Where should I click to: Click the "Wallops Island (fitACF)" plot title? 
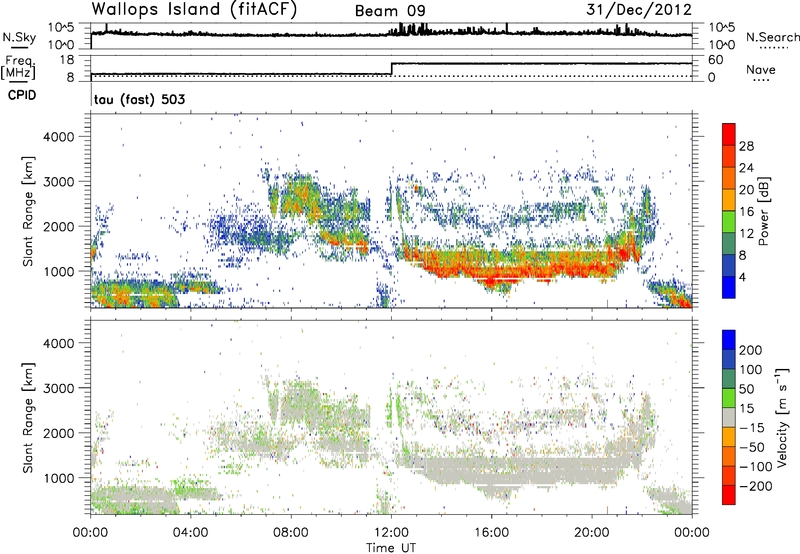point(194,9)
